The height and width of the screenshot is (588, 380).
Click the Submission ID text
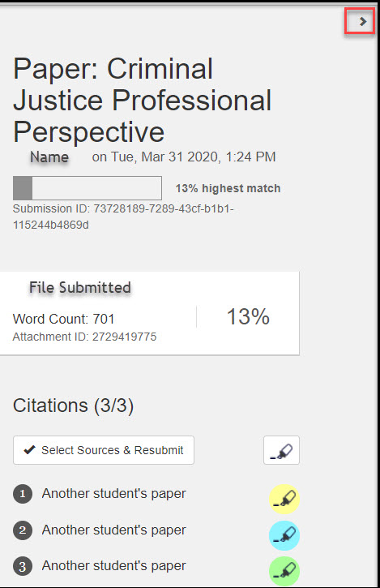tap(123, 217)
